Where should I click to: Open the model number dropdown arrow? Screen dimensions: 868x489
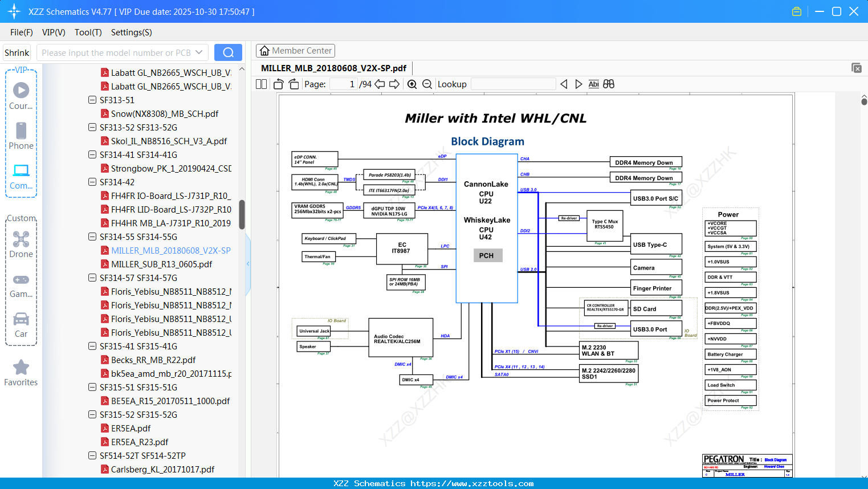[x=199, y=52]
